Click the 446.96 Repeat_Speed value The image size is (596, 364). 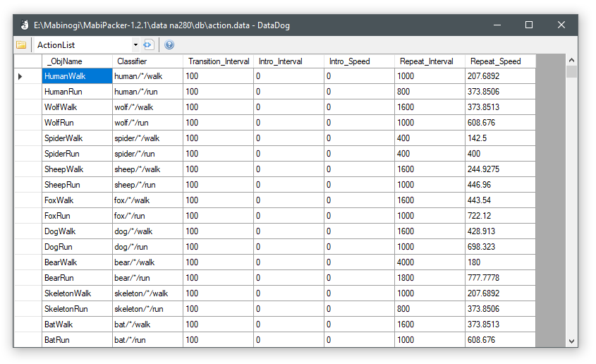point(500,185)
